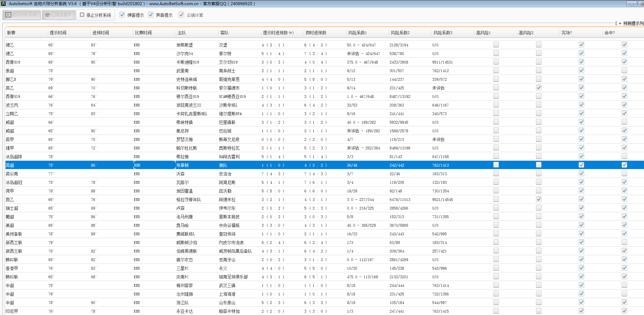
Task: Sort by the 主队 column header
Action: 182,33
